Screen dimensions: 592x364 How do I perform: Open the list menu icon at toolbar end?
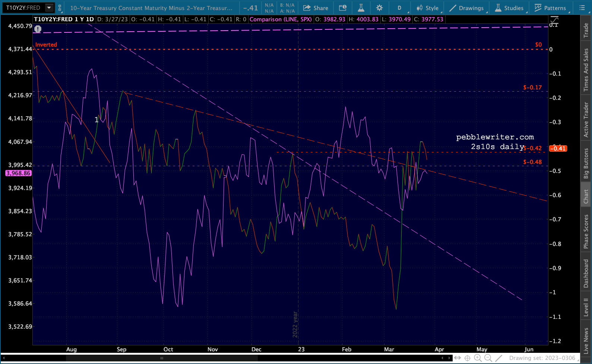pyautogui.click(x=582, y=8)
